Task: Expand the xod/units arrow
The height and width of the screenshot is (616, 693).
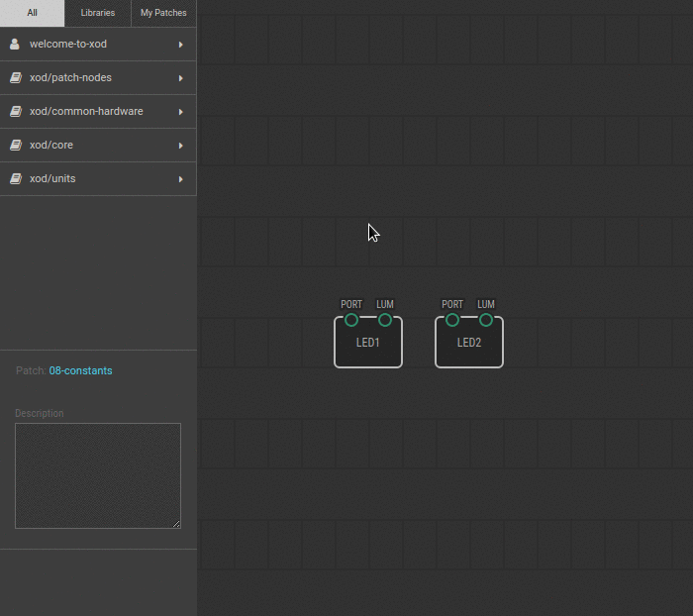Action: 181,179
